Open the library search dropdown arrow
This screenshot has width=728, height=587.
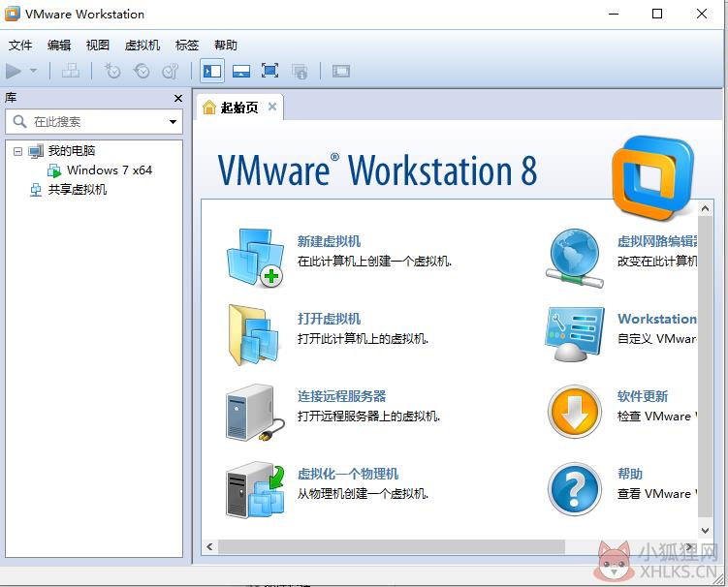173,122
